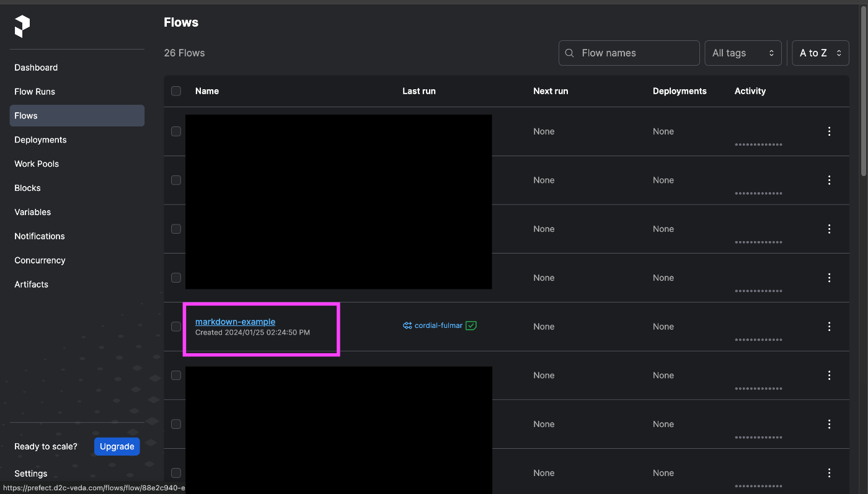Image resolution: width=868 pixels, height=494 pixels.
Task: Open the cordial-fulmar last run link
Action: [438, 325]
